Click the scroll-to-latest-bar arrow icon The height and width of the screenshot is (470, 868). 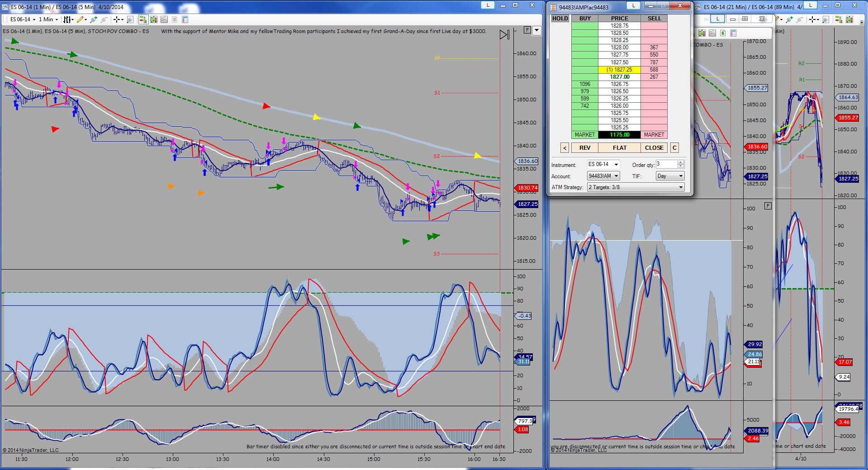pos(504,35)
